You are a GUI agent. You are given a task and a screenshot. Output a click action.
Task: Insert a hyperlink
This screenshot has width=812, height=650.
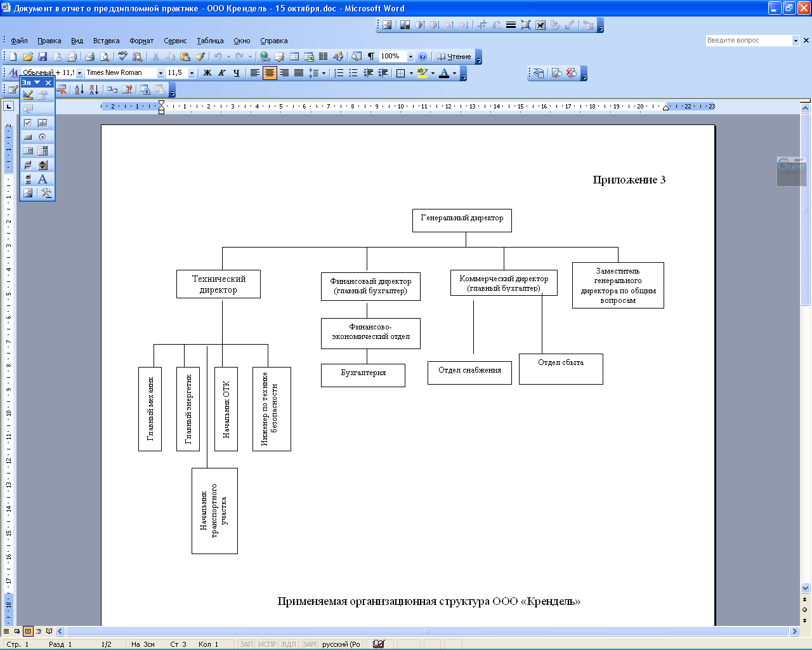point(265,56)
